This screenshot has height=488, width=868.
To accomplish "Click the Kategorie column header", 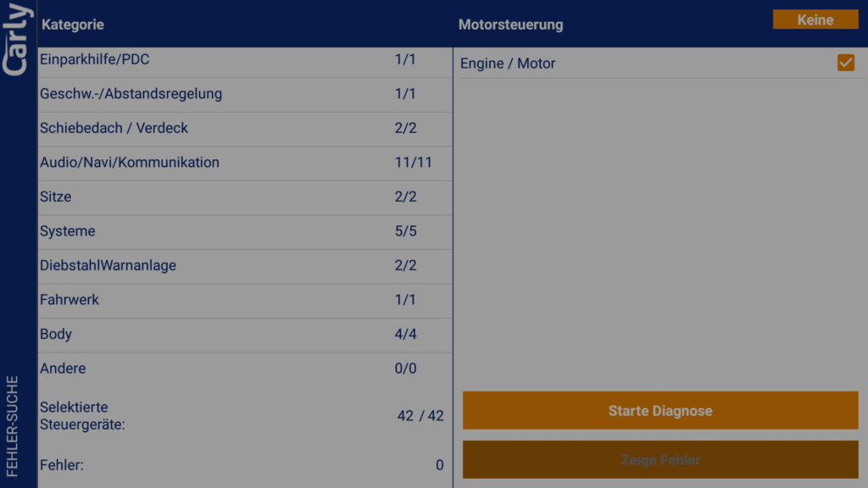I will (x=73, y=25).
